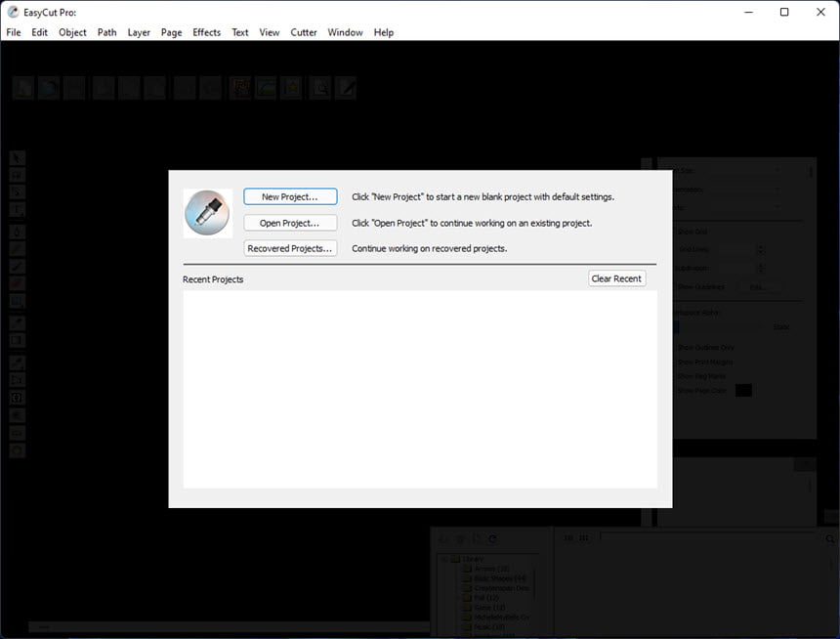Click the dimmed magnifier icon in top toolbar
The image size is (840, 639).
tap(319, 87)
